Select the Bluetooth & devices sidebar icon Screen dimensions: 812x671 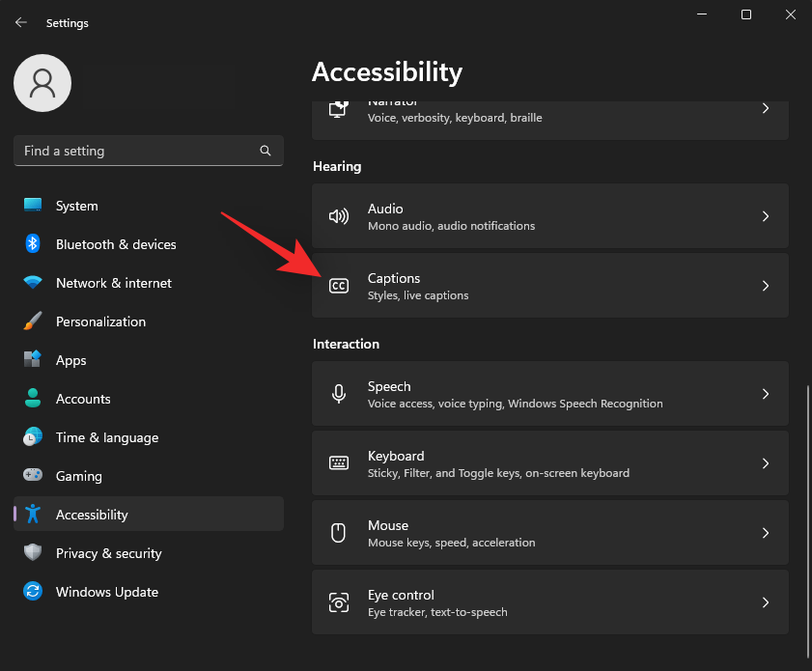click(x=32, y=244)
